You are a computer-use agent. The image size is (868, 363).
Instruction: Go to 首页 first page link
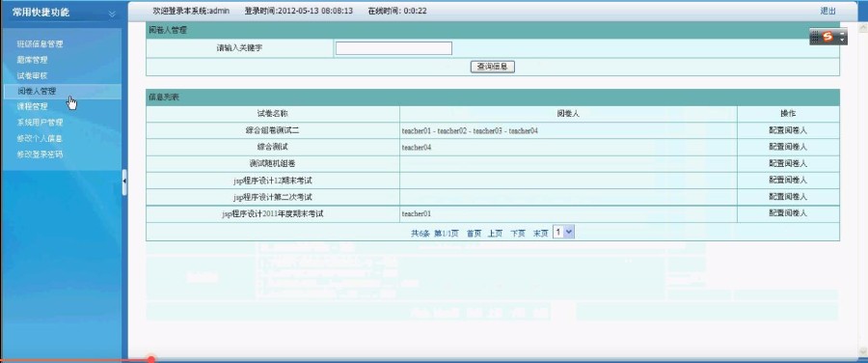click(474, 234)
